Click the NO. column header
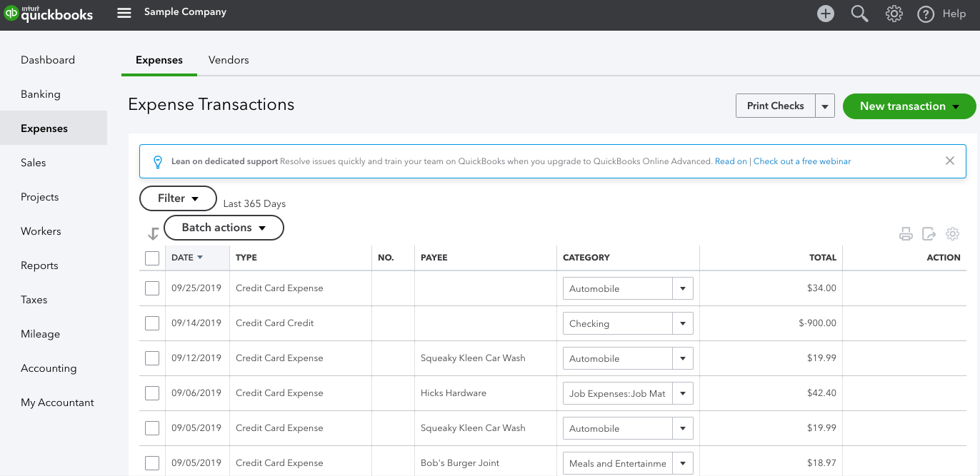This screenshot has width=980, height=476. [386, 258]
